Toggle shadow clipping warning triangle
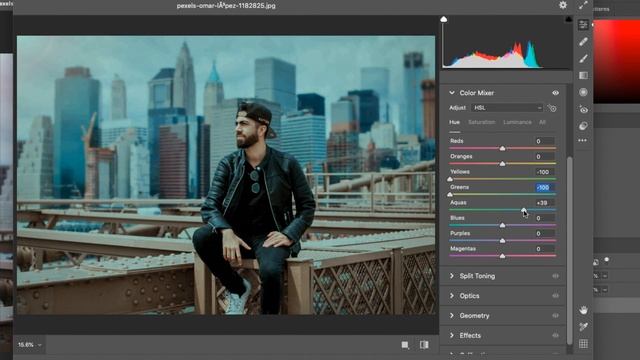 pos(444,19)
